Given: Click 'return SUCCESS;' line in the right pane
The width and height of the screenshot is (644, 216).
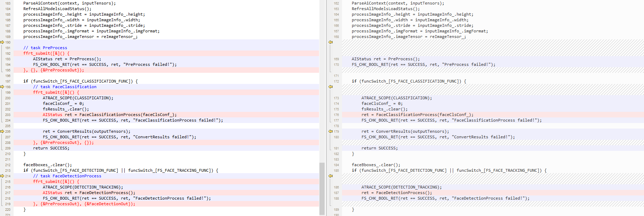Looking at the screenshot, I should click(379, 148).
